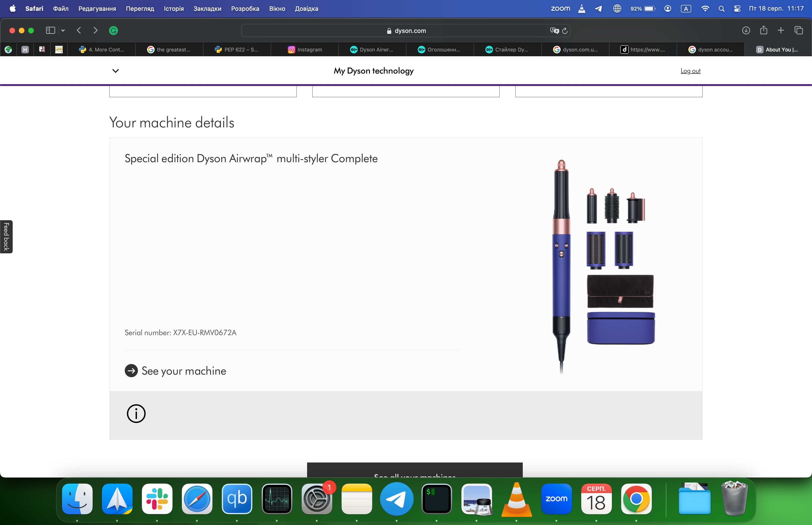812x525 pixels.
Task: Click serial number X7X-EU-RMV0672A text
Action: 204,332
